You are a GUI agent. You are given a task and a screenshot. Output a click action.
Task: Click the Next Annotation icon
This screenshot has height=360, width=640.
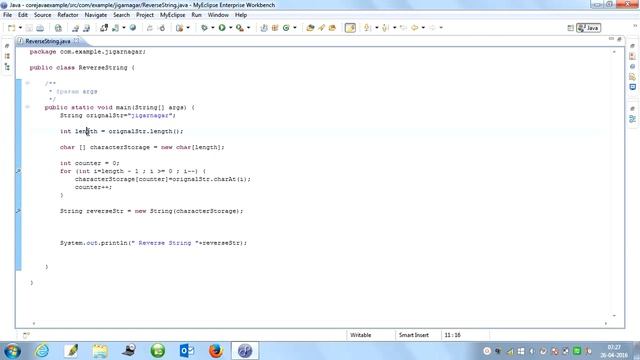tap(367, 28)
